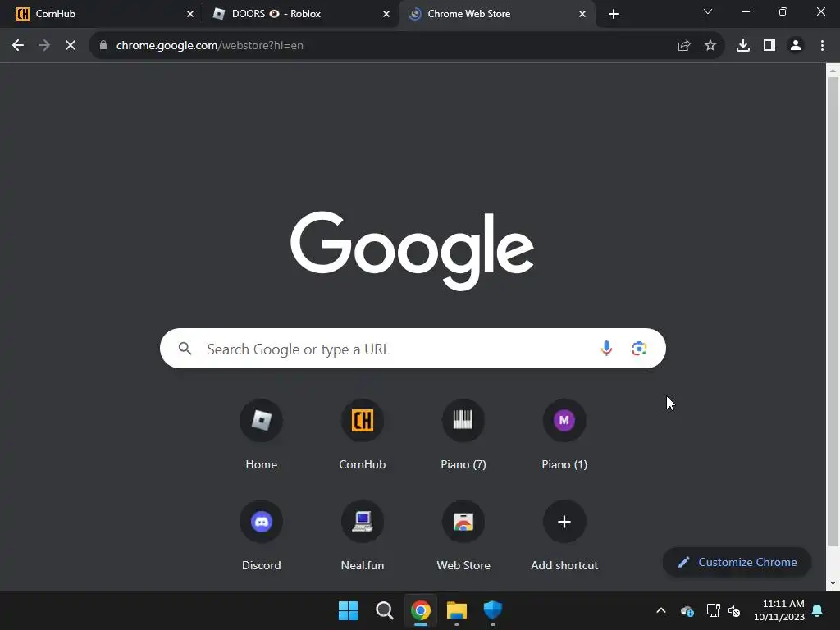
Task: Show hidden system tray icons
Action: tap(661, 610)
